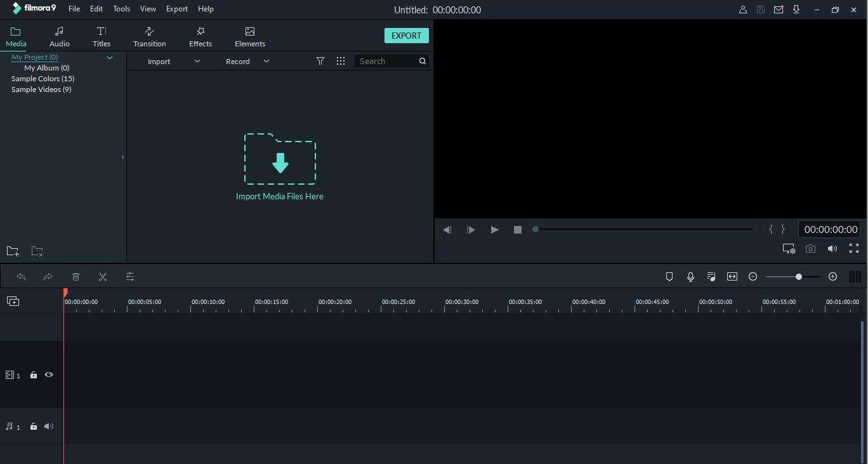Open the Audio Mixer
Screen dimensions: 868x464
coord(711,276)
